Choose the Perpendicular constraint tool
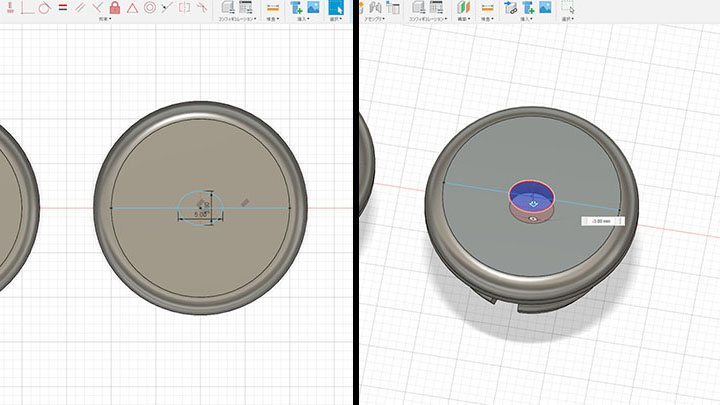The height and width of the screenshot is (405, 720). [97, 7]
